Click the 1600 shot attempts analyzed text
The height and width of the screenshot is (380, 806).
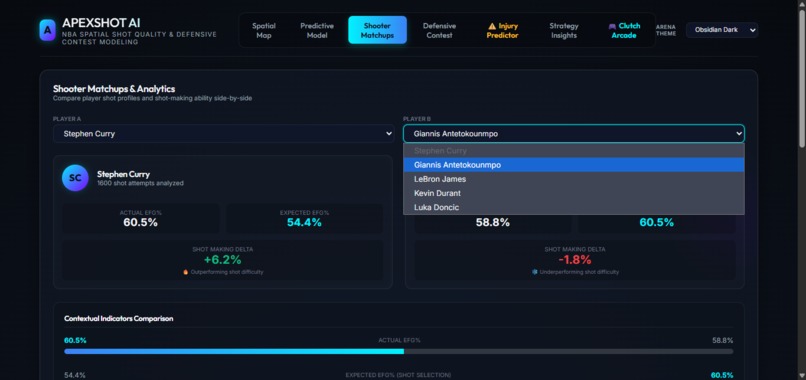click(x=140, y=183)
